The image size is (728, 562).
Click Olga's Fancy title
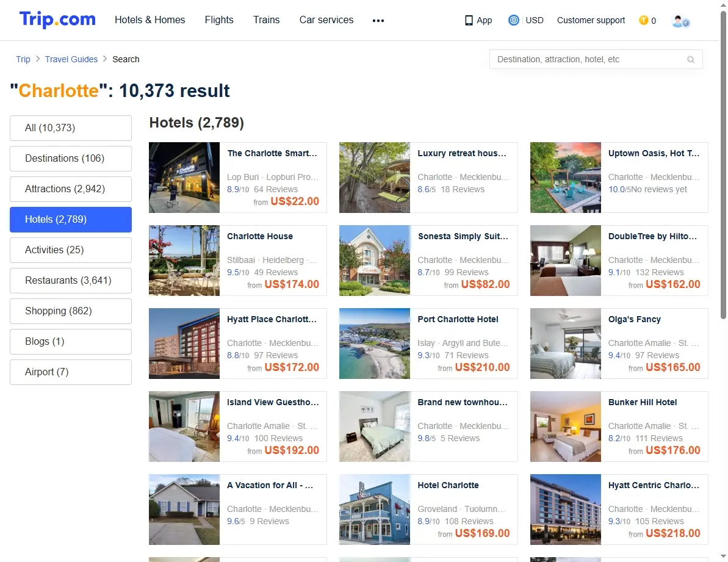[x=635, y=319]
